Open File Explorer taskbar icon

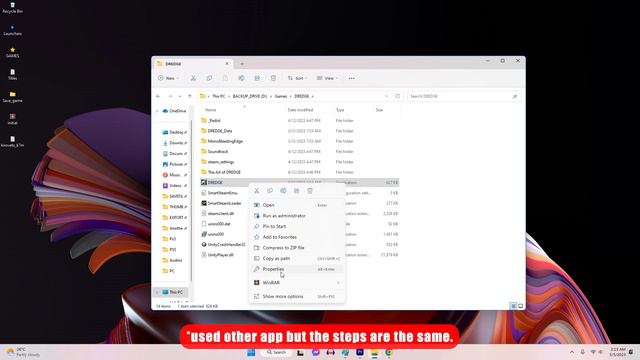pyautogui.click(x=374, y=352)
